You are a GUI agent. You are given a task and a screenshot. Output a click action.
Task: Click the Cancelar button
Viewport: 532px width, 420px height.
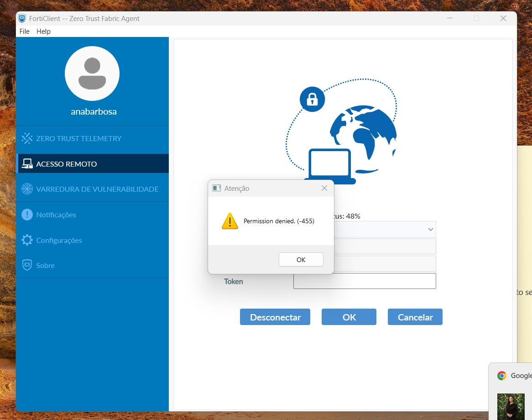pos(415,317)
